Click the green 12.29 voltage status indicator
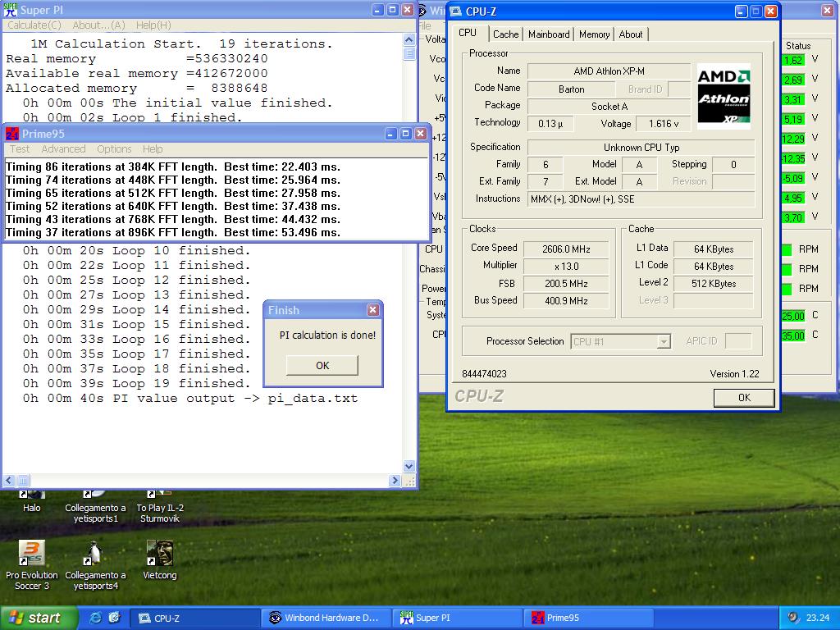The image size is (840, 630). pos(793,139)
